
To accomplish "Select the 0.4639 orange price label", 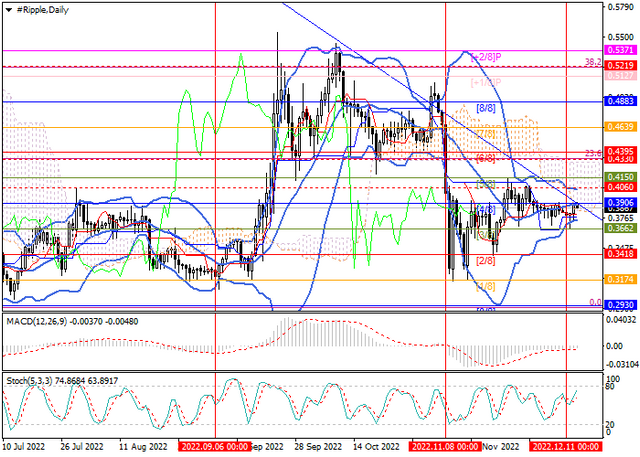I will pos(620,127).
